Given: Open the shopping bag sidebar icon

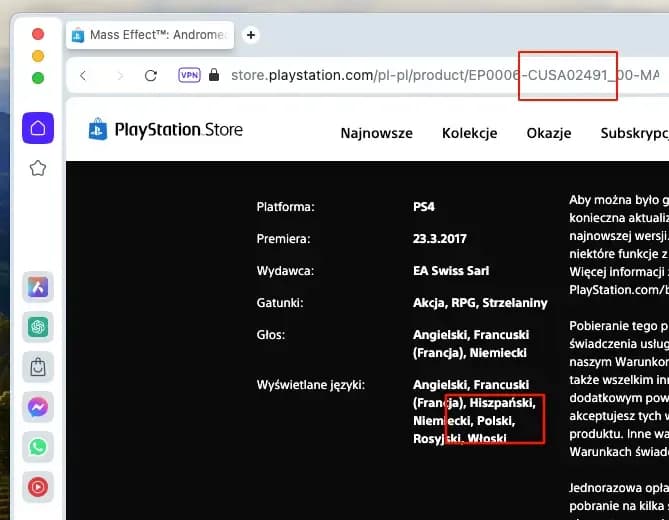Looking at the screenshot, I should pos(38,367).
